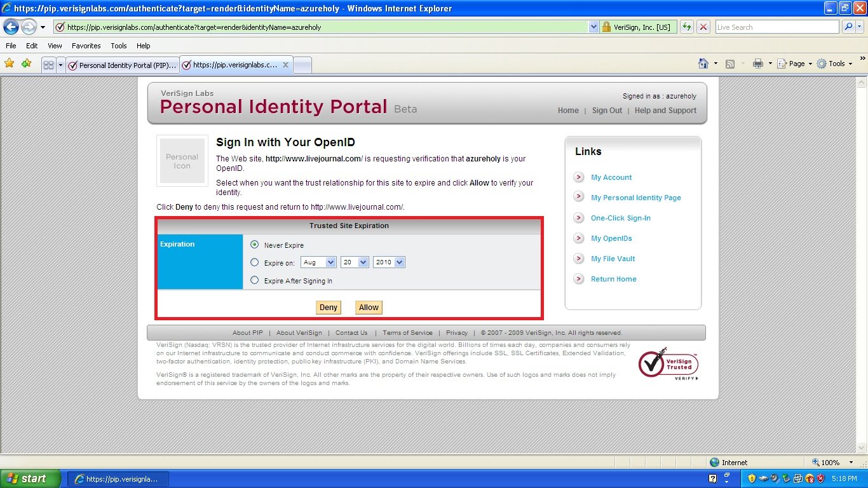Click the magnifying glass search icon

tap(848, 27)
